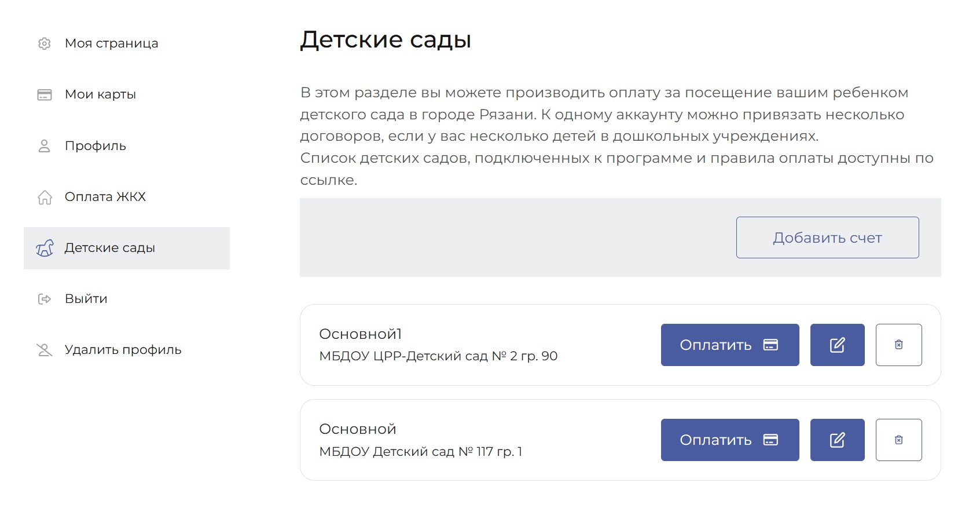Click the card icon beside Мои карты
Screen dimensions: 980x519
45,94
